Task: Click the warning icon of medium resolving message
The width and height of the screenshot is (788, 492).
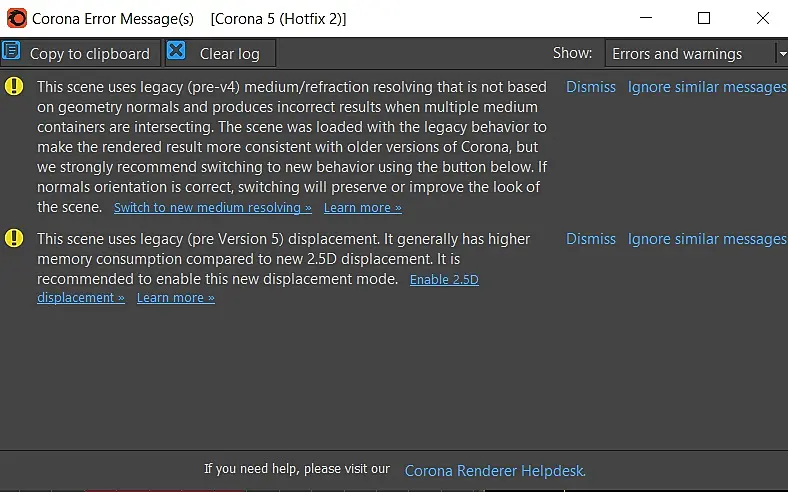Action: coord(14,86)
